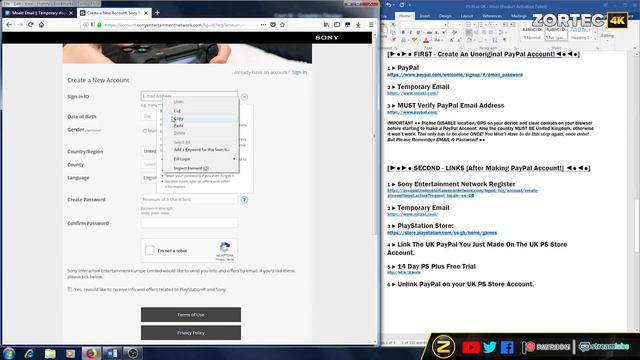Open Word font name dropdown
640x360 pixels.
coord(445,24)
